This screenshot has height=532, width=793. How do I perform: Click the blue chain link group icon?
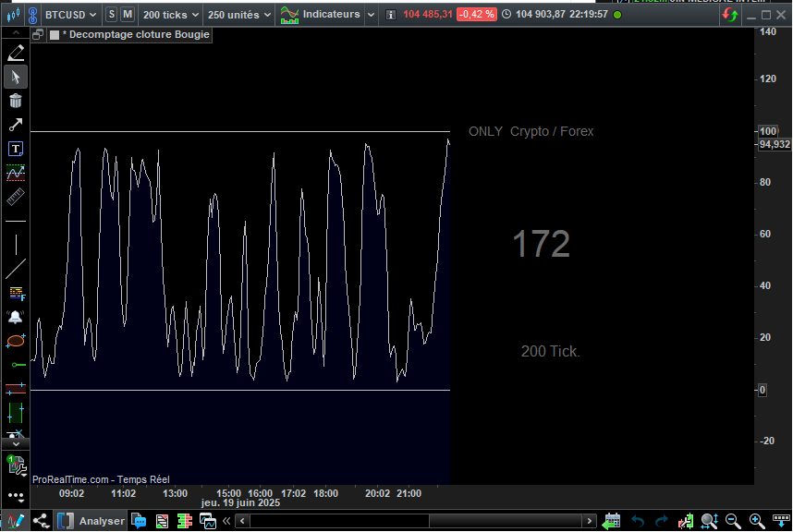click(33, 15)
